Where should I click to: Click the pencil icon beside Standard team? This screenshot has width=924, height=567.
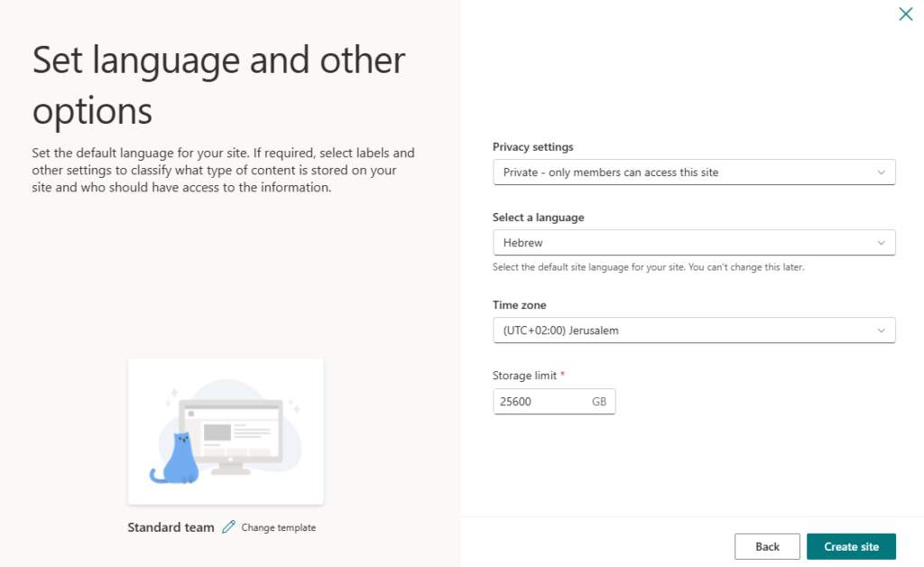coord(228,527)
